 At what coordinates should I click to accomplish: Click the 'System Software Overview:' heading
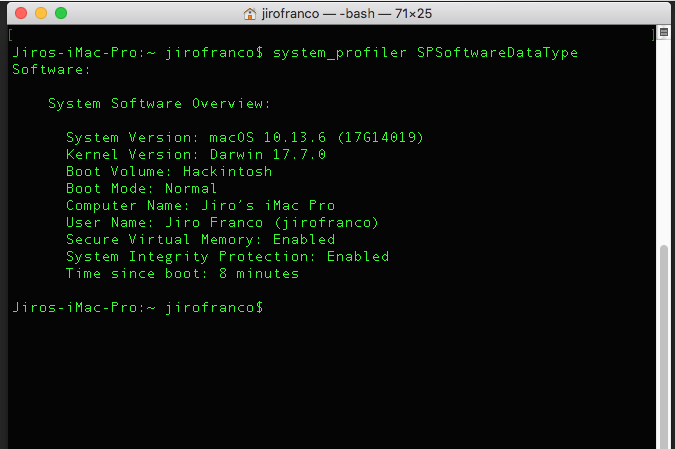tap(159, 103)
